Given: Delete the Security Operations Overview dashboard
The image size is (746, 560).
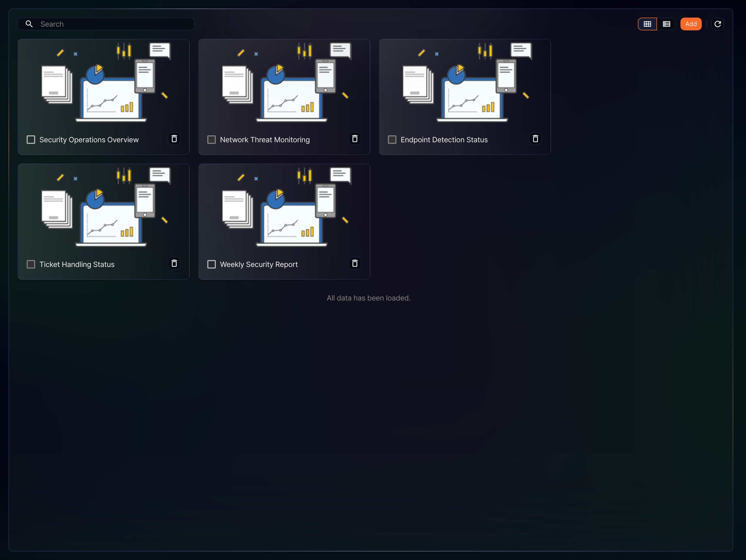Looking at the screenshot, I should [x=174, y=139].
